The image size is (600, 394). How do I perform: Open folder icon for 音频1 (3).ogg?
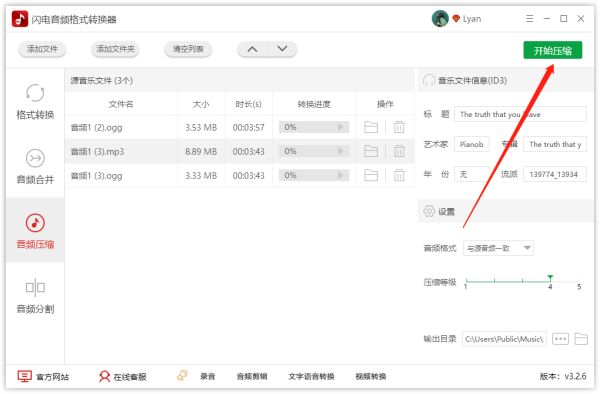[371, 175]
